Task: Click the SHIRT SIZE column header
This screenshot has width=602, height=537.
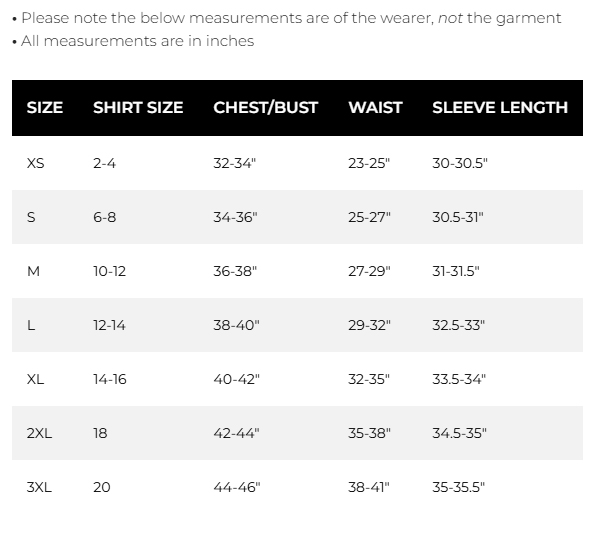Action: pyautogui.click(x=138, y=108)
